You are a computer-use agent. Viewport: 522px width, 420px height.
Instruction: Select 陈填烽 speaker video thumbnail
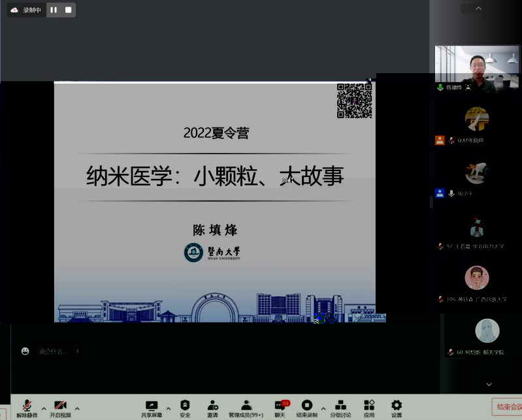477,68
